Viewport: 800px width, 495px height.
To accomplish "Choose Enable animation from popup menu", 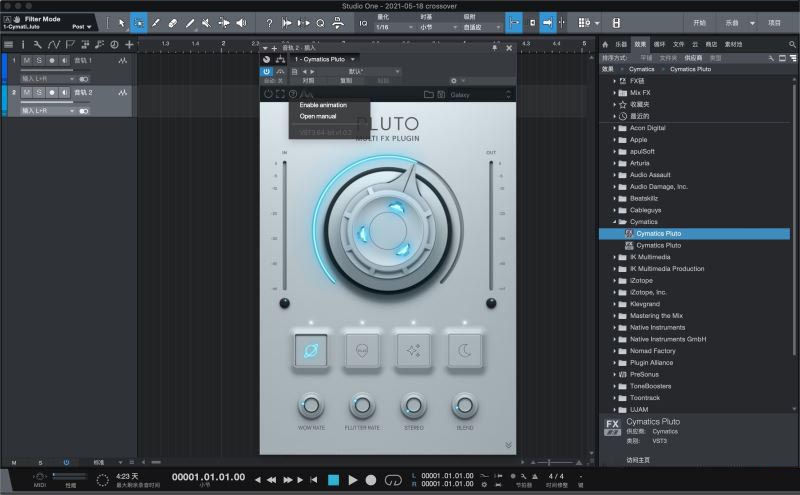I will [323, 105].
